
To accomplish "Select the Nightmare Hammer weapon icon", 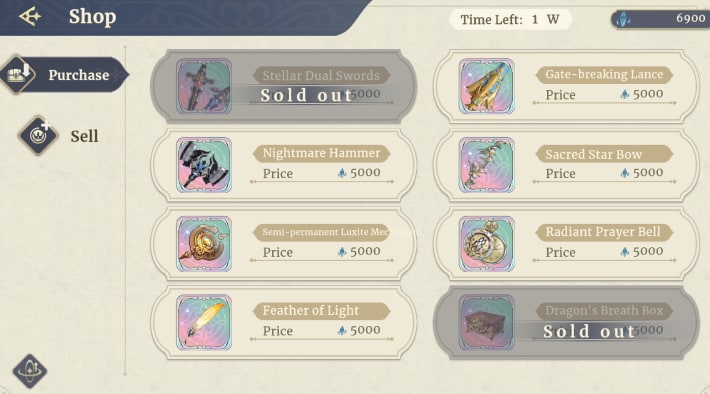I will tap(204, 165).
